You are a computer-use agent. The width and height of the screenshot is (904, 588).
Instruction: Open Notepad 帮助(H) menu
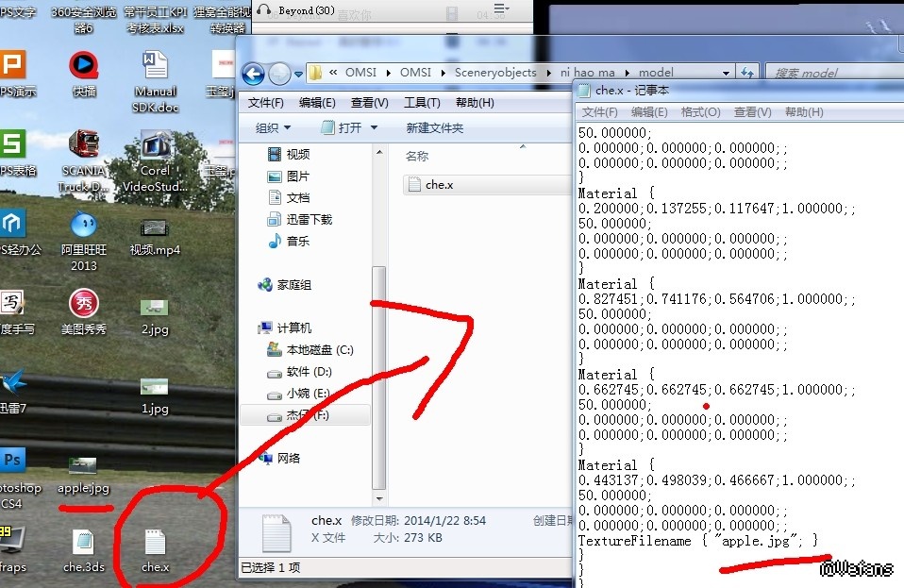pyautogui.click(x=804, y=111)
